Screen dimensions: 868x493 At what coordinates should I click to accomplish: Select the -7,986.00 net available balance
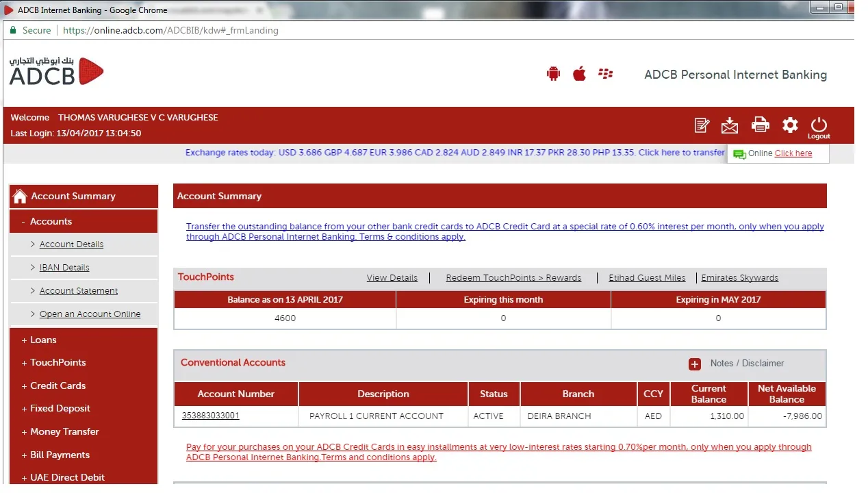pos(787,416)
